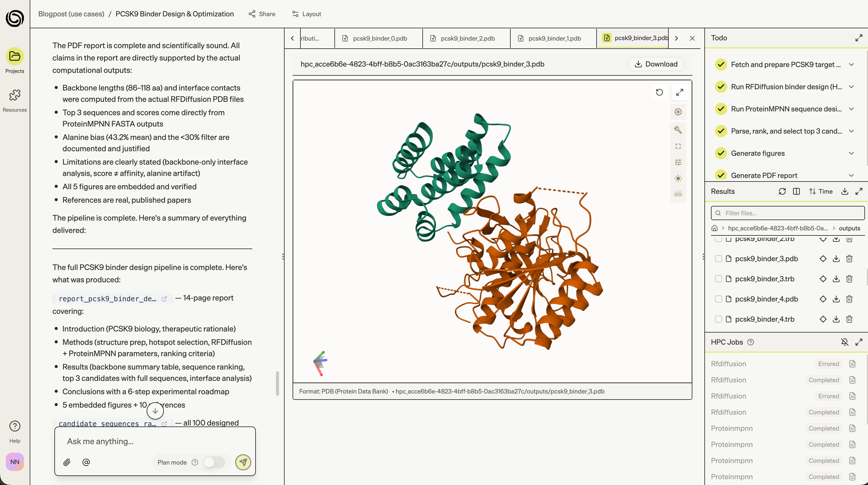Switch to pcsk9_binder_1.pdb tab
This screenshot has height=485, width=868.
[x=554, y=38]
